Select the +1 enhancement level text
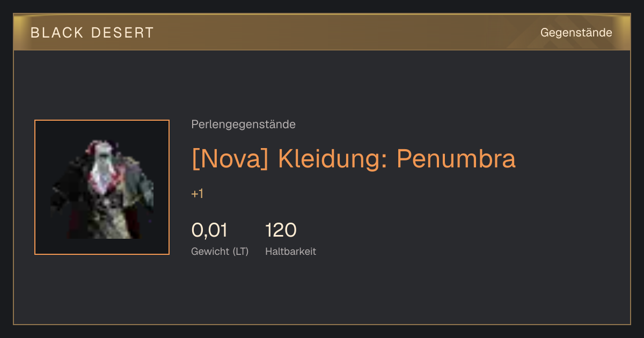644x338 pixels. 197,194
